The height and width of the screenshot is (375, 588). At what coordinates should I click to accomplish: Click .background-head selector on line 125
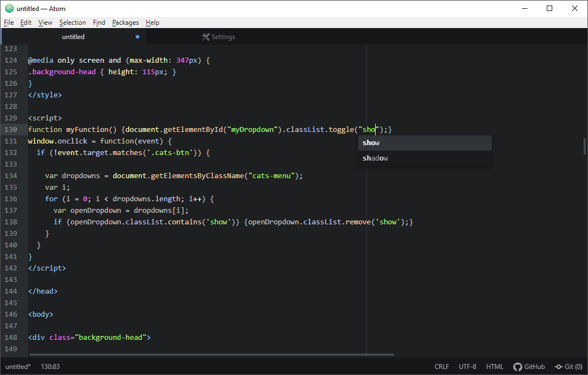[x=62, y=71]
